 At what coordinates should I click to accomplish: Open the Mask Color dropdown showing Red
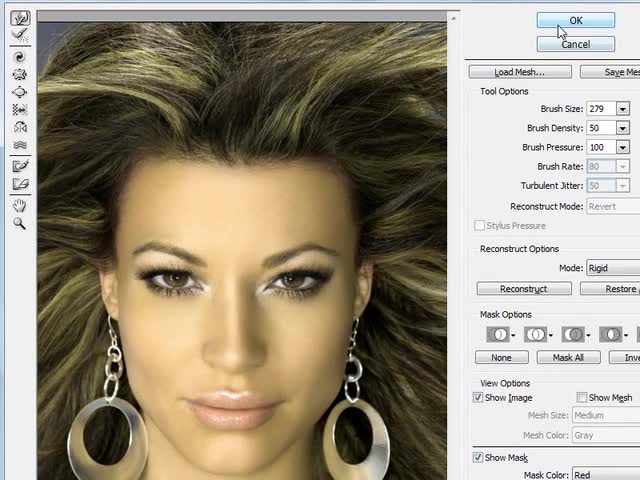pyautogui.click(x=605, y=475)
